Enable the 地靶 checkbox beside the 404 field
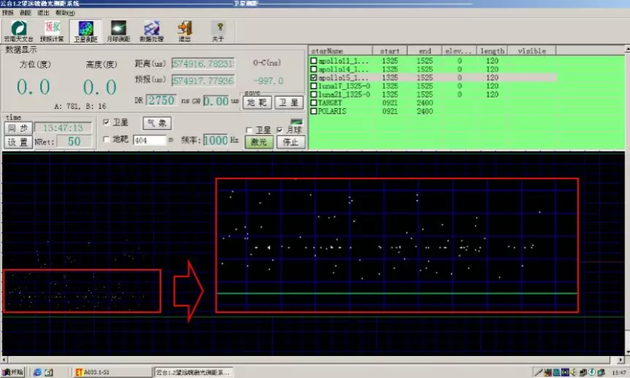Screen dimensions: 630x378 (106, 139)
